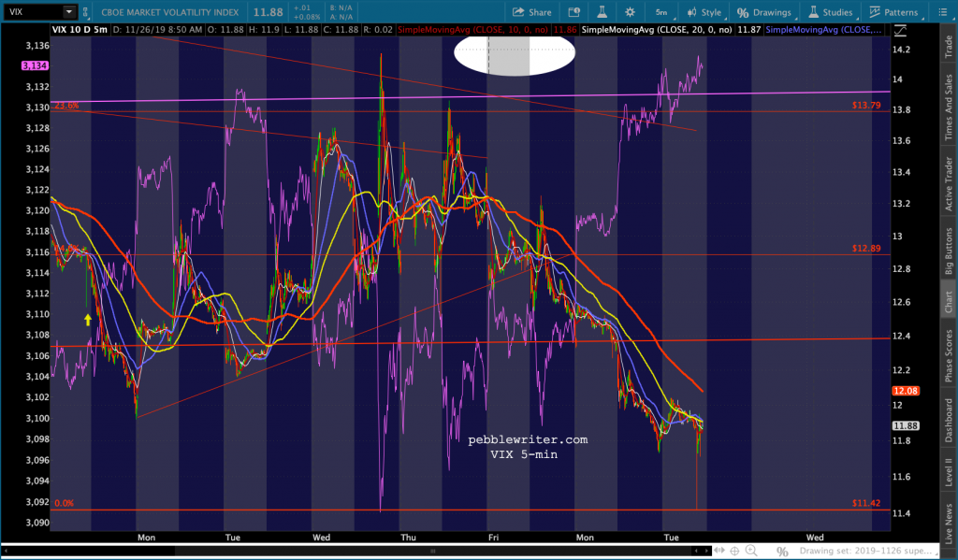Open the Style menu
The height and width of the screenshot is (560, 958).
tap(704, 12)
